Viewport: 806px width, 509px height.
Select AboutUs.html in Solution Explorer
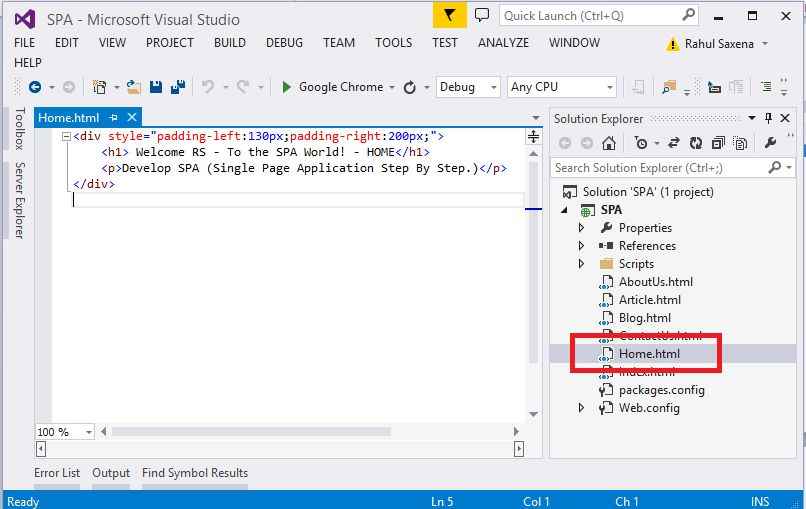pyautogui.click(x=655, y=282)
